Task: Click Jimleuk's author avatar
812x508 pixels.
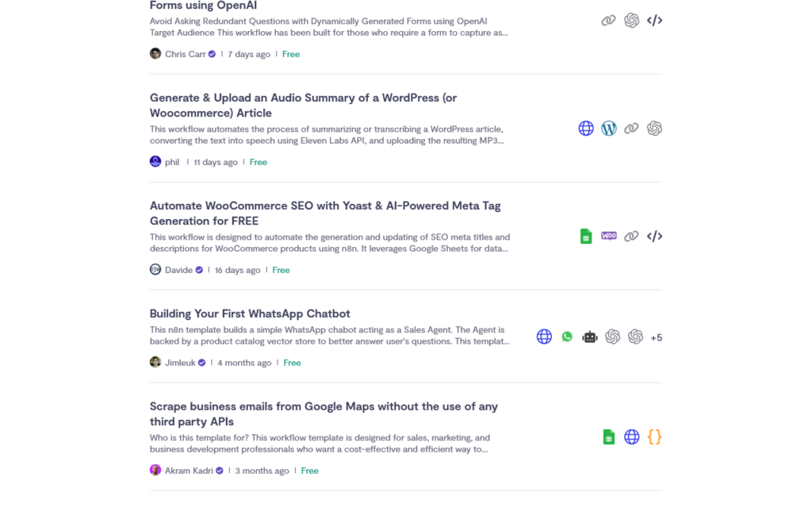Action: [155, 362]
